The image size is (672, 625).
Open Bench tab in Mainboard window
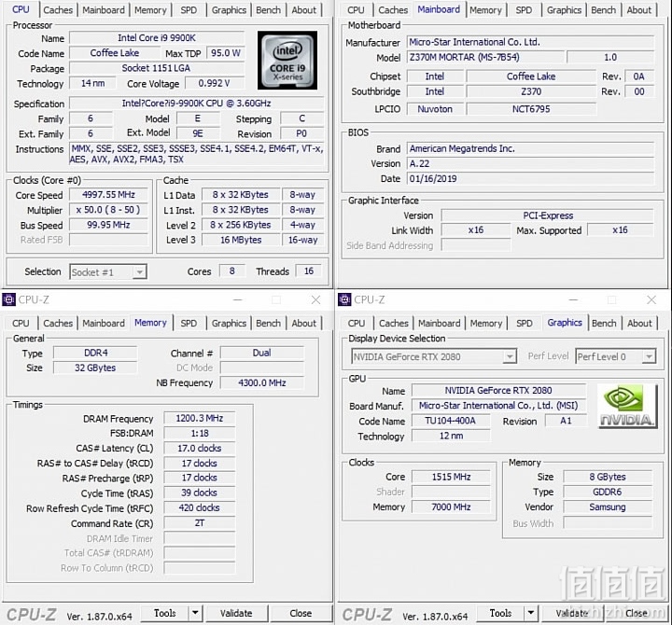pyautogui.click(x=604, y=10)
